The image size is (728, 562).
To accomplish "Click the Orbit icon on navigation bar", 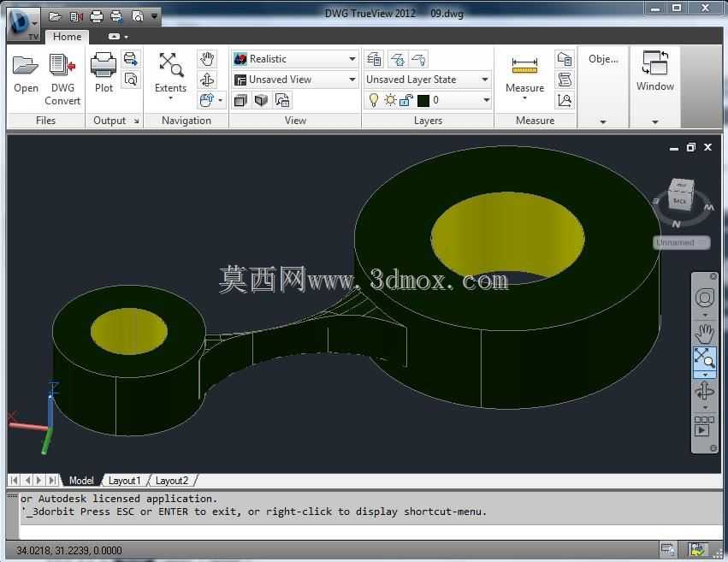I will coord(704,391).
